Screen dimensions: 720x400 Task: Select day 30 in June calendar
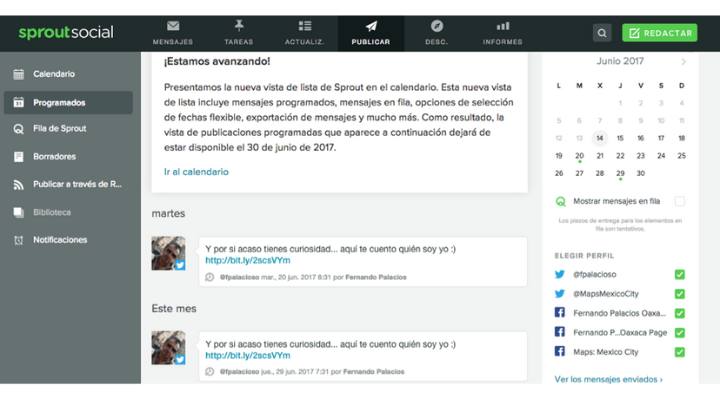pyautogui.click(x=641, y=173)
